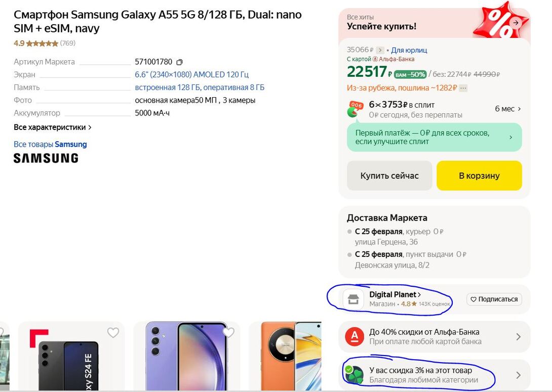
Task: Expand 'Все характеристики' list
Action: 53,127
